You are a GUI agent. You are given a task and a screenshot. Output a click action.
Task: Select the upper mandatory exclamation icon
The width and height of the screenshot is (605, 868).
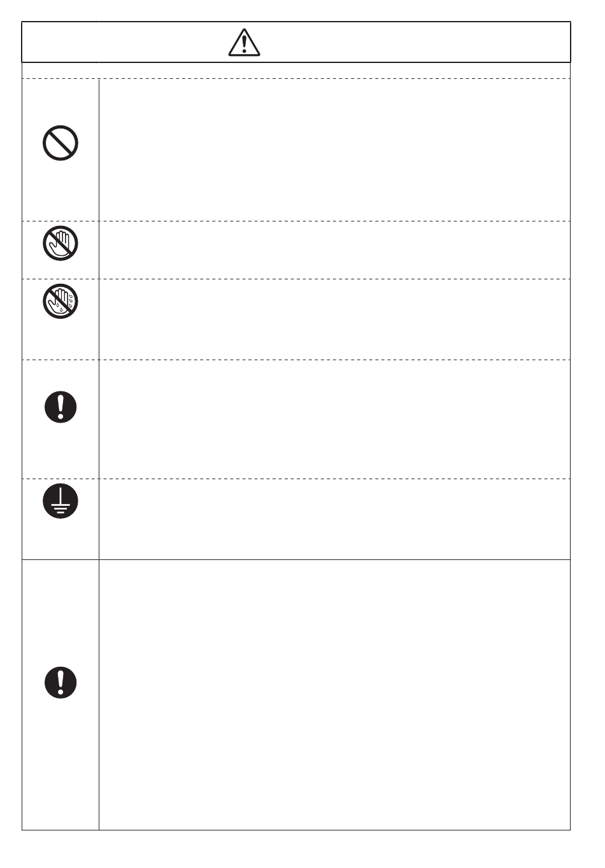(x=60, y=406)
